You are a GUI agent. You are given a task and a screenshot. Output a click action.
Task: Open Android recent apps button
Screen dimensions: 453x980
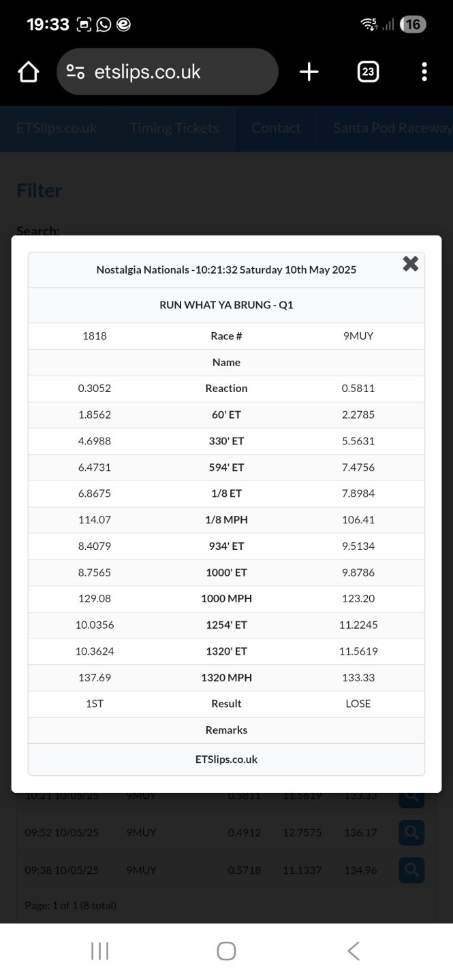pos(99,951)
